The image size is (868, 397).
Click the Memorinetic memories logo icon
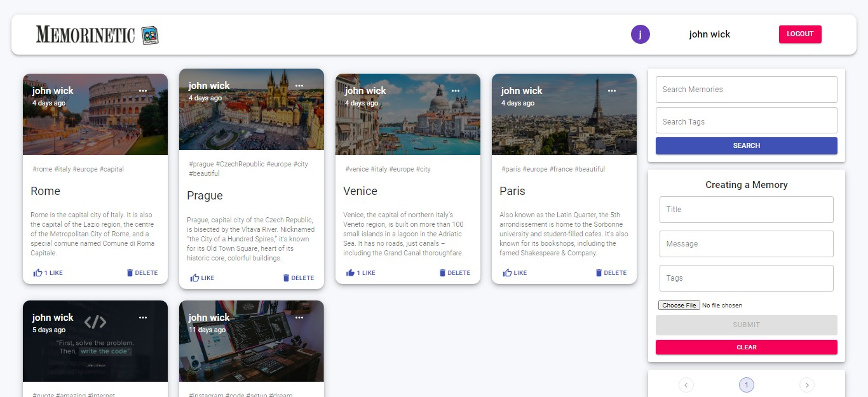(149, 35)
